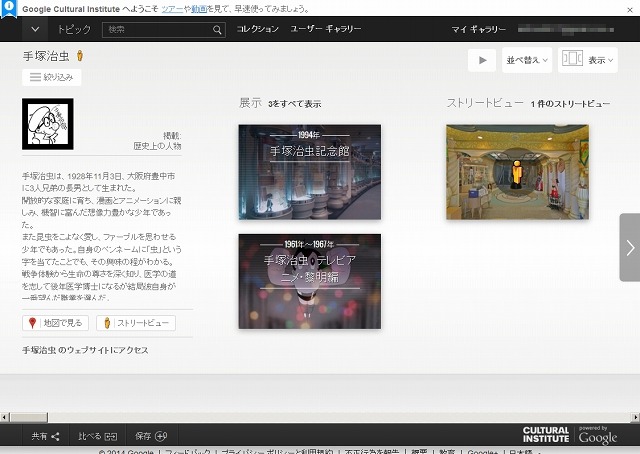Go to コレクション
This screenshot has height=454, width=640.
258,29
